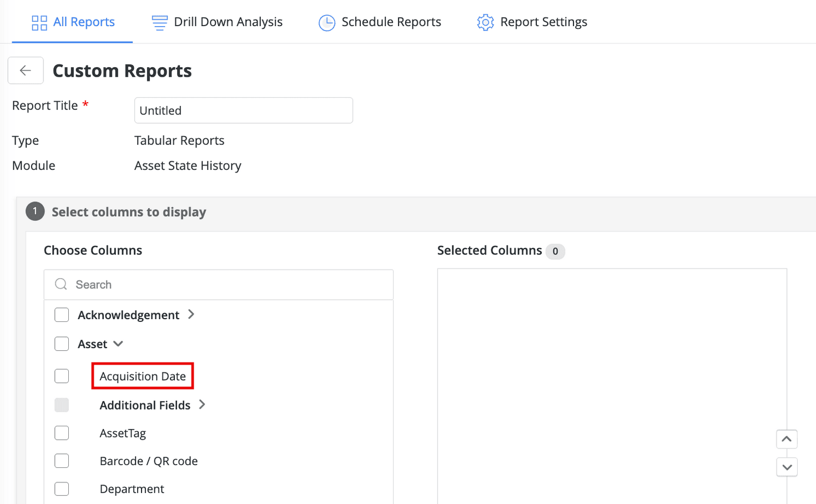The width and height of the screenshot is (816, 504).
Task: Click the Schedule Reports clock icon
Action: [x=327, y=23]
